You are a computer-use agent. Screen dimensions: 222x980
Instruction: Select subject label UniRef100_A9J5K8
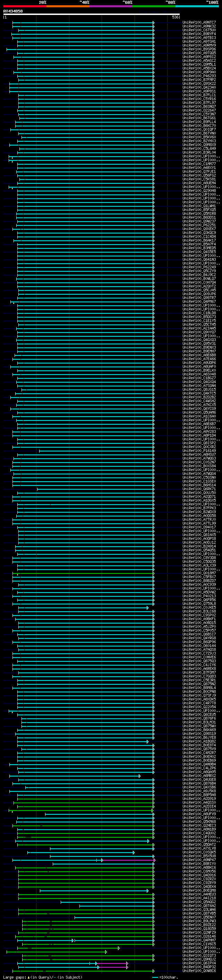pos(199,791)
